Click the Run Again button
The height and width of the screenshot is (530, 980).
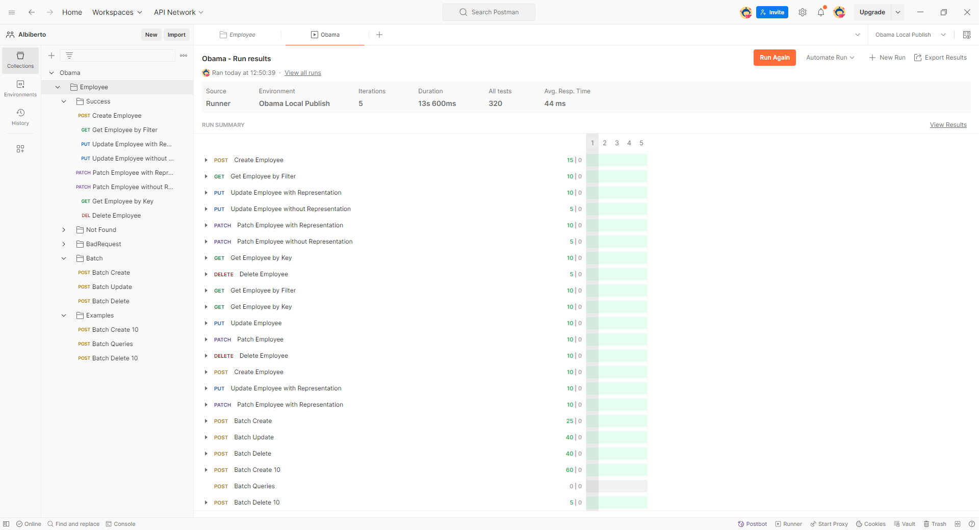(x=775, y=58)
